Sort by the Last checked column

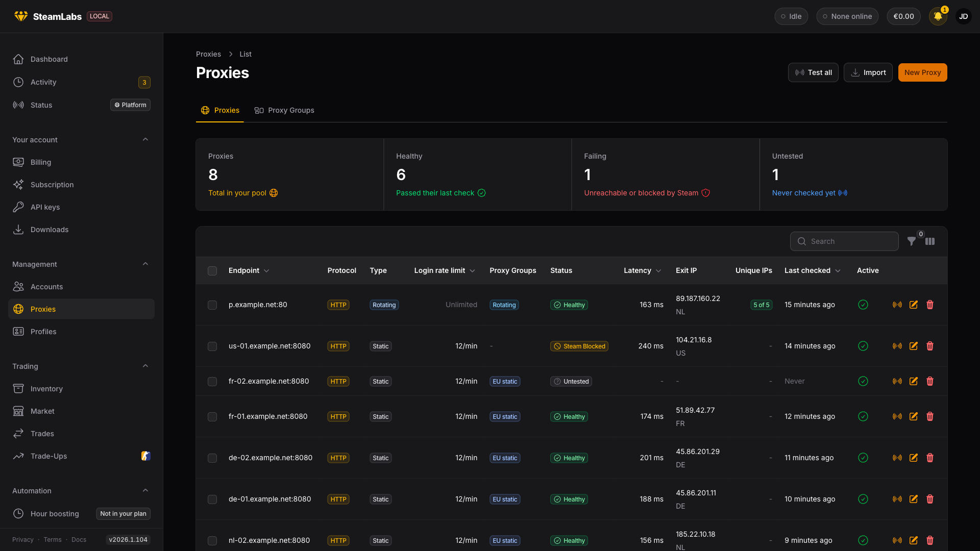coord(813,270)
